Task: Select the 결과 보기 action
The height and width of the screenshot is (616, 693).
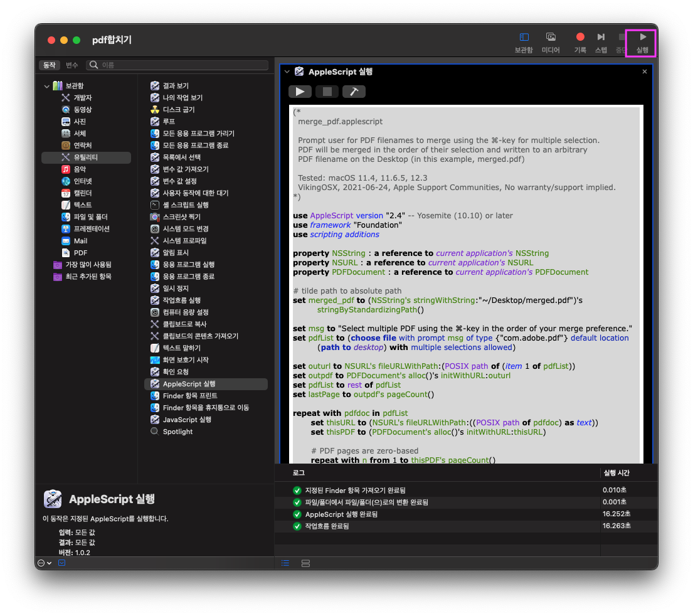Action: pos(176,86)
